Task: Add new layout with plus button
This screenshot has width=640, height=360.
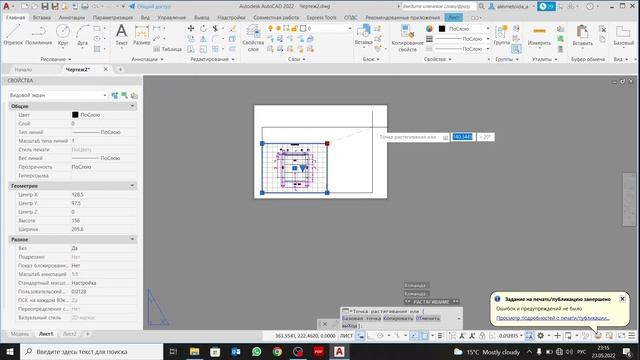Action: 87,334
